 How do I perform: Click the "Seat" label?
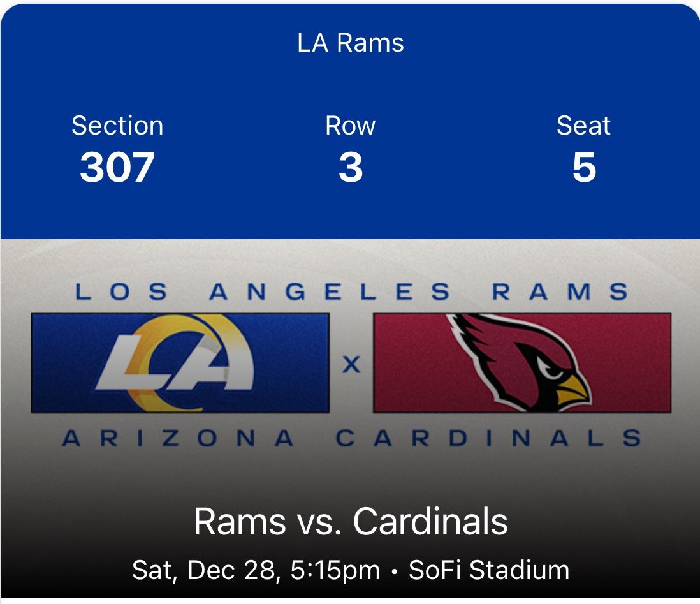[x=583, y=125]
